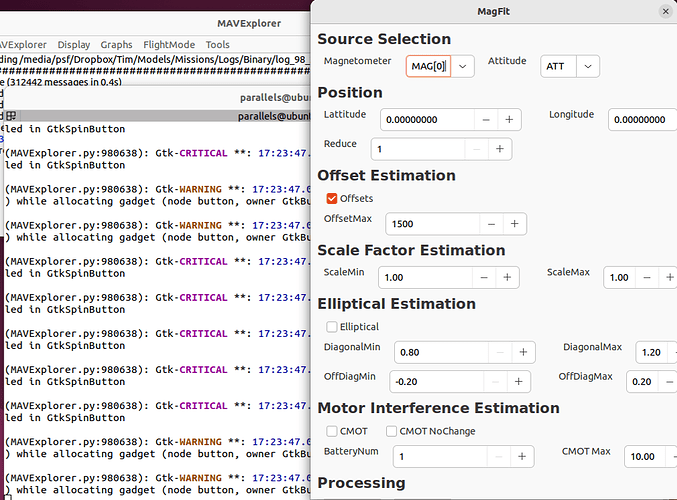
Task: Increase the Lattitude value with plus
Action: pyautogui.click(x=509, y=120)
